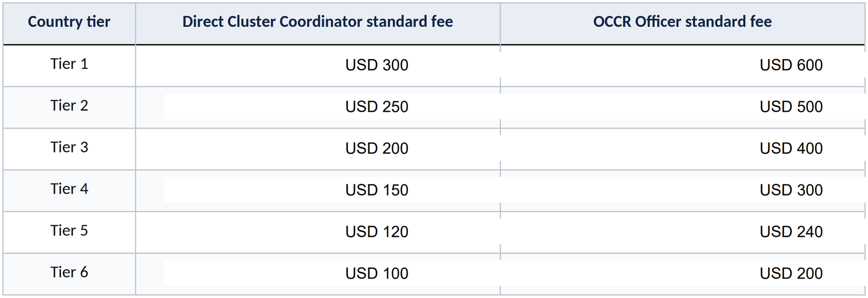Click the Tier 6 OCCR Officer fee USD 200
The width and height of the screenshot is (868, 298).
point(791,274)
